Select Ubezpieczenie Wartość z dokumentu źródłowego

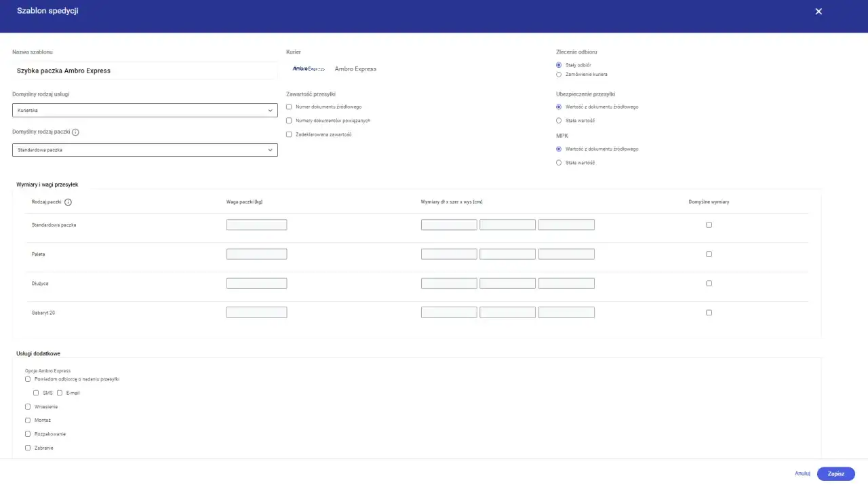[x=559, y=106]
